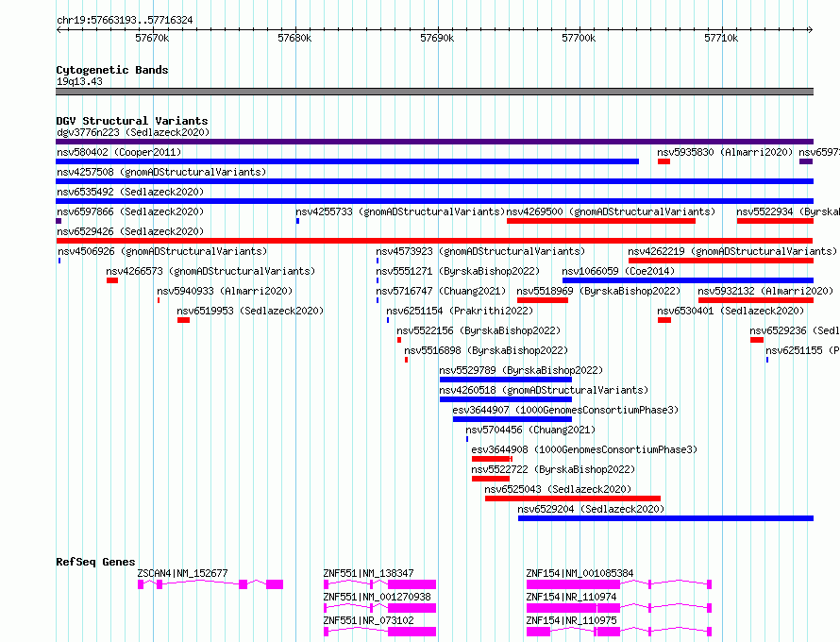Select the nsv4260518 gnomAD variant label

point(544,390)
